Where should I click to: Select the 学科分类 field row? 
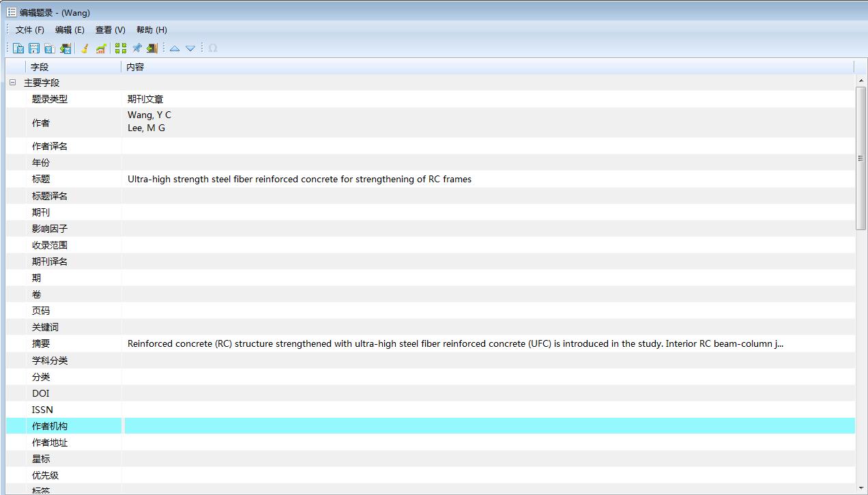tap(431, 360)
